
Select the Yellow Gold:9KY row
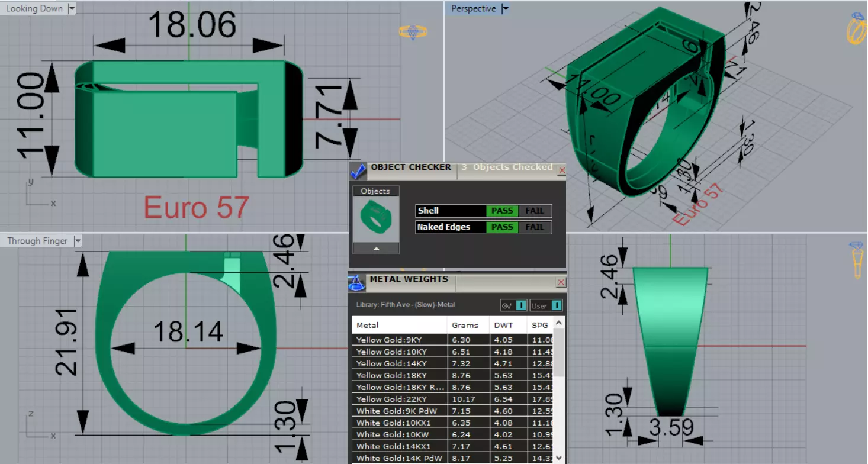452,340
